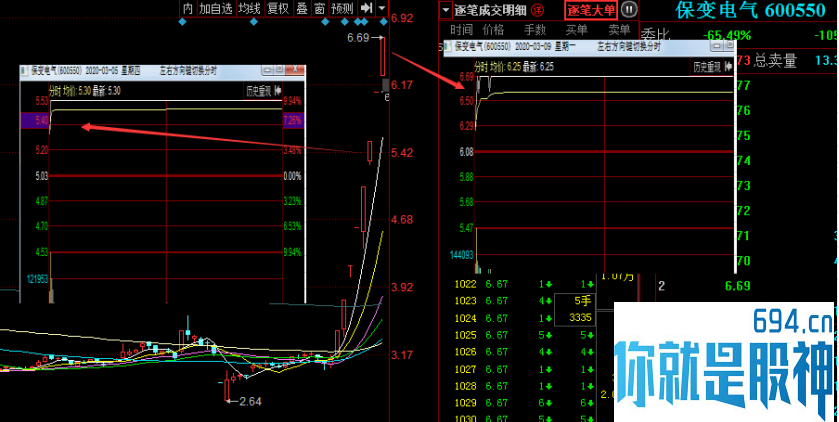Click 分时 均价:6.25 info line in 03-09 window
Image resolution: width=839 pixels, height=422 pixels.
(514, 67)
